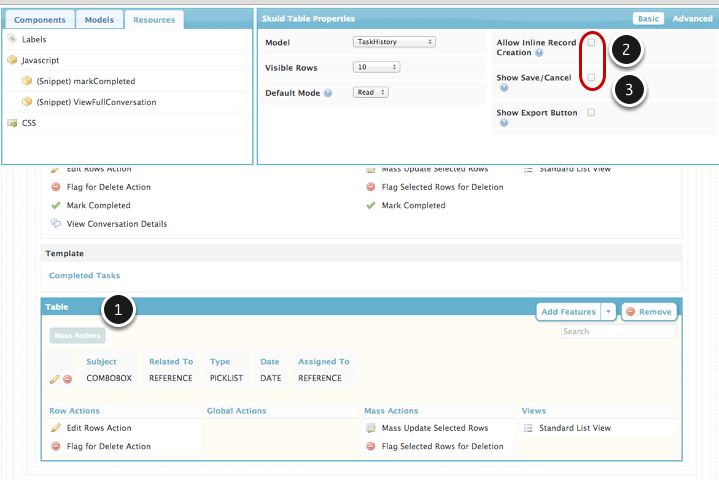Click the pencil edit icon in table row
Screen dimensions: 719x480
(x=55, y=379)
